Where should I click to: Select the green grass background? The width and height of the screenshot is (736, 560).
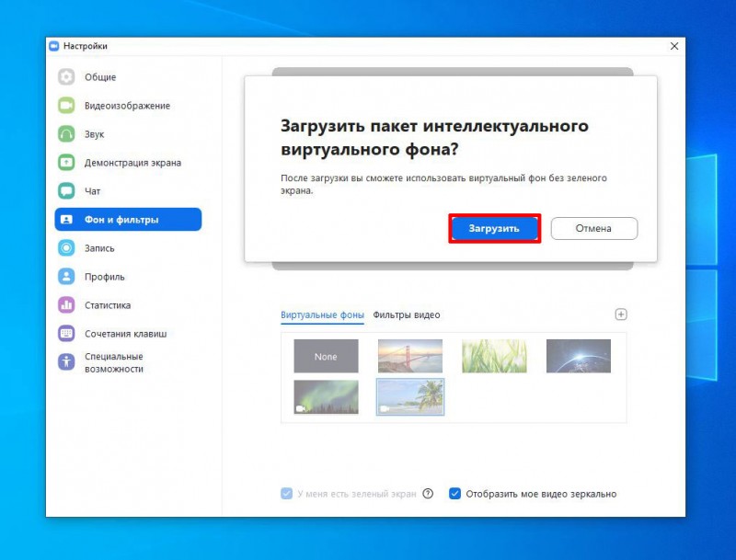pyautogui.click(x=494, y=357)
